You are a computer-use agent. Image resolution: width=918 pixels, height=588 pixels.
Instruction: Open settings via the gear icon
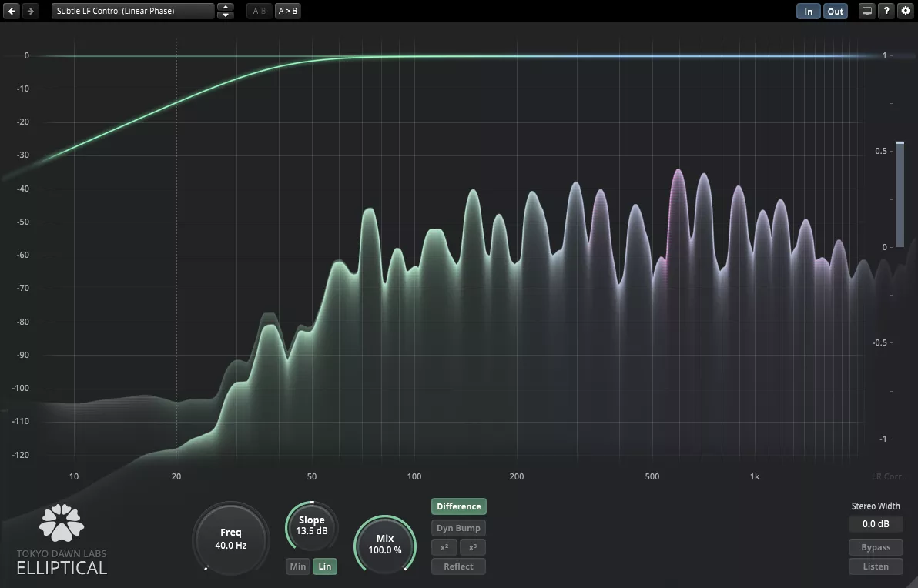906,12
